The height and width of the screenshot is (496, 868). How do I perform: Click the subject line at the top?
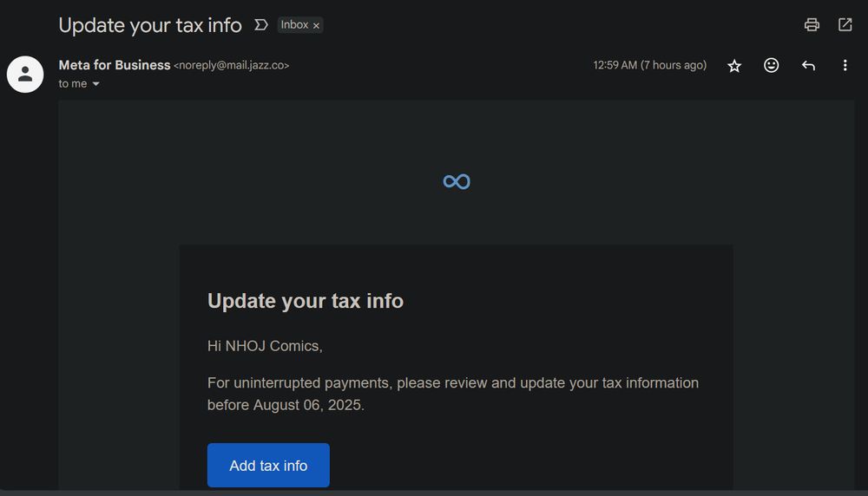pyautogui.click(x=150, y=25)
